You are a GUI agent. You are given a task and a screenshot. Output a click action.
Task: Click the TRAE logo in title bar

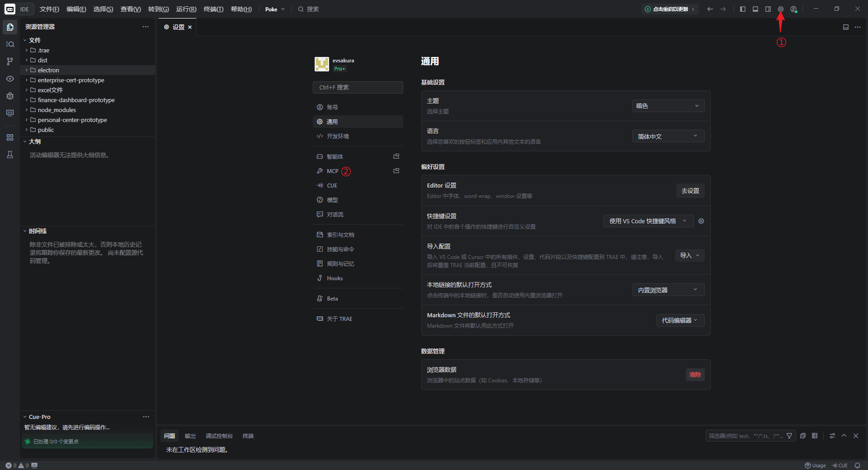10,9
